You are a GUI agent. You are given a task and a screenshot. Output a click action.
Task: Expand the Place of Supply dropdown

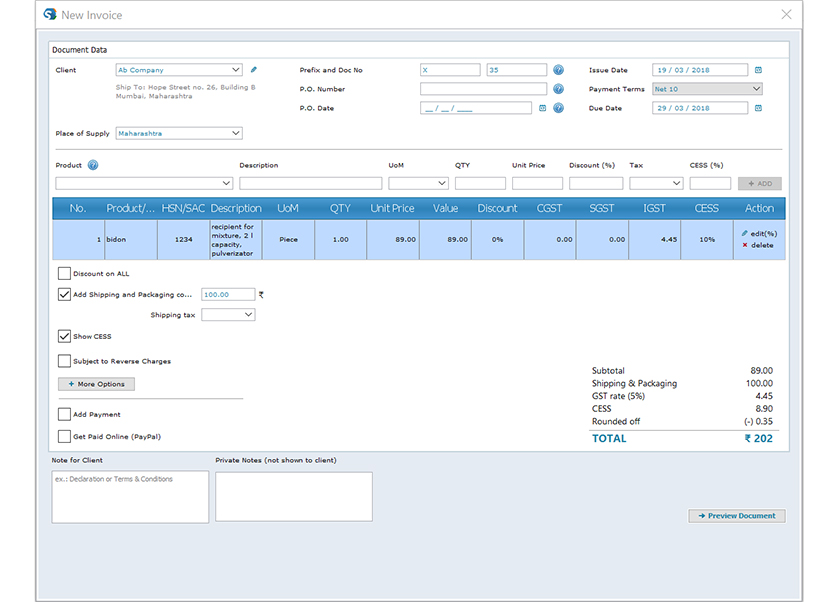[179, 133]
